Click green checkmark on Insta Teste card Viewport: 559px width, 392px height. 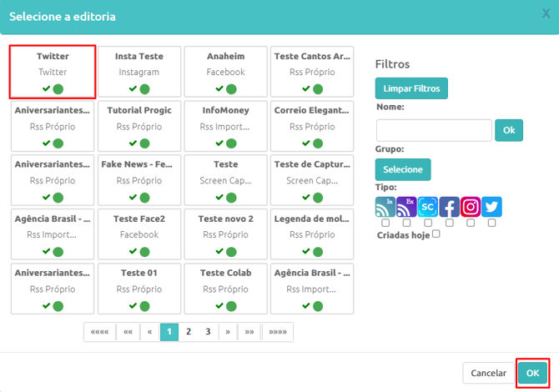pos(133,88)
